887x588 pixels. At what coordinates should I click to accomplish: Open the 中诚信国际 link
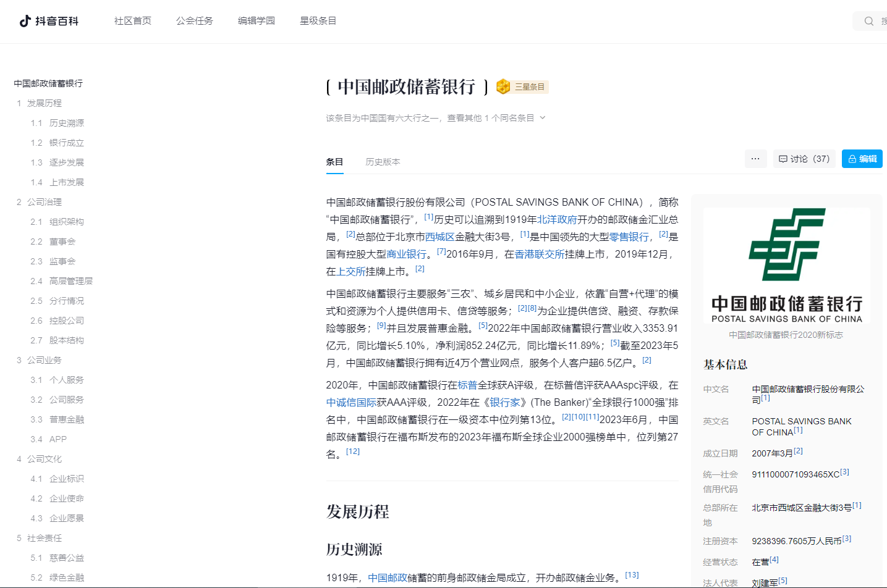[x=351, y=402]
